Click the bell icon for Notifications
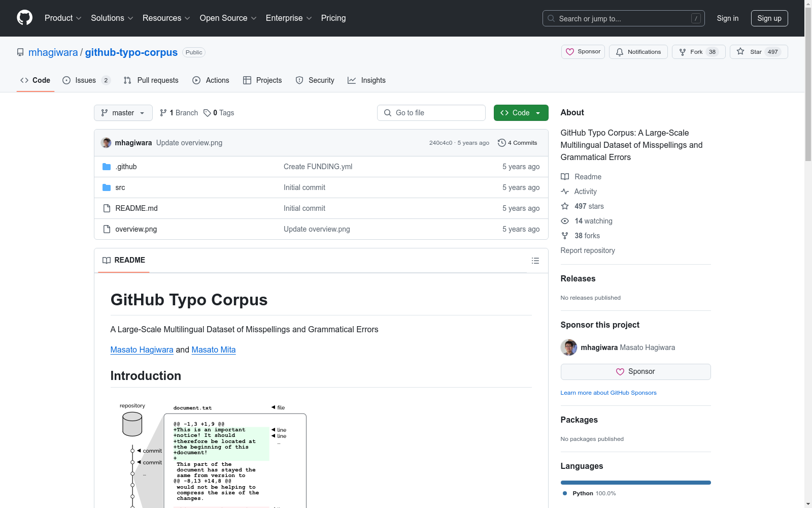The width and height of the screenshot is (812, 508). [x=620, y=52]
